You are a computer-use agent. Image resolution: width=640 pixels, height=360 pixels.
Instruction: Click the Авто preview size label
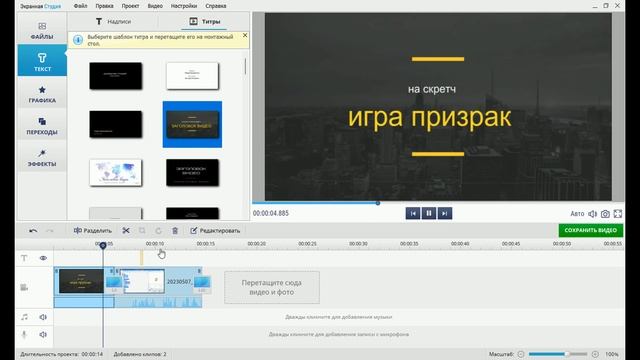coord(577,213)
